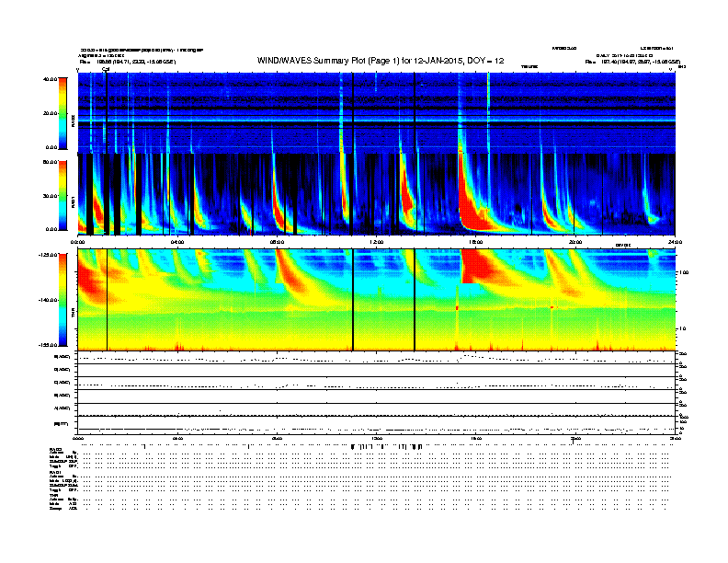Screen dimensions: 728x563
Task: Click 20:00 tick label beneath RAD1 spectrogram
Action: [x=575, y=242]
